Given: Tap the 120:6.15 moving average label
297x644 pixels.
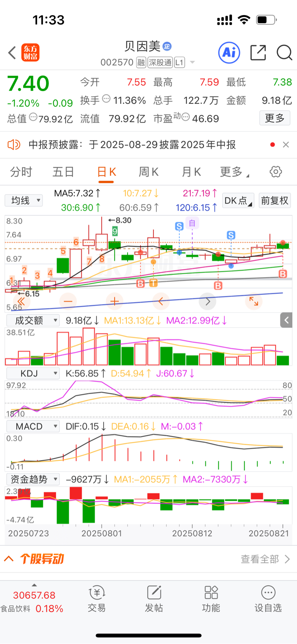Looking at the screenshot, I should click(x=196, y=208).
